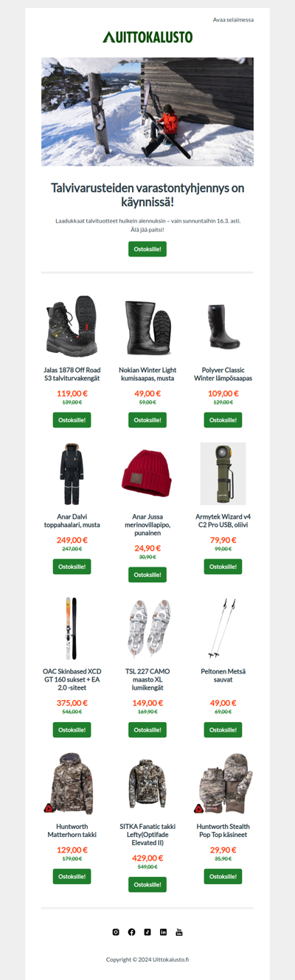
Task: Click the TSL 227 CAMO snowshoes image
Action: tap(147, 629)
